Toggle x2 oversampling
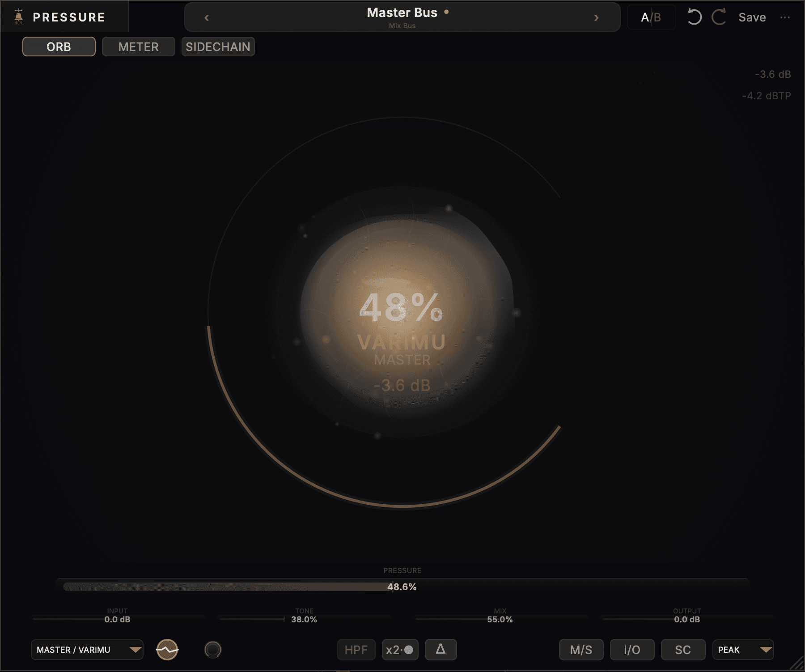The height and width of the screenshot is (672, 805). tap(400, 650)
